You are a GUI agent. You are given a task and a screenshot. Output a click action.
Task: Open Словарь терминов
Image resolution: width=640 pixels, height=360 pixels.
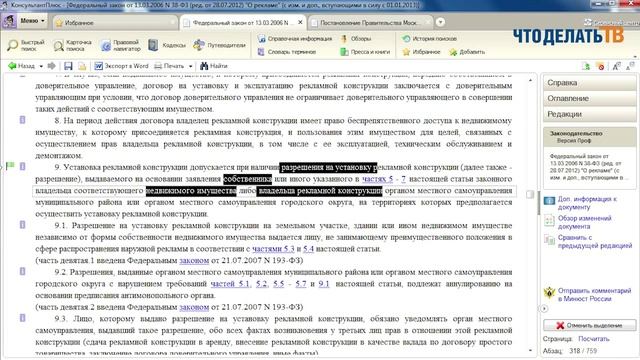point(287,52)
